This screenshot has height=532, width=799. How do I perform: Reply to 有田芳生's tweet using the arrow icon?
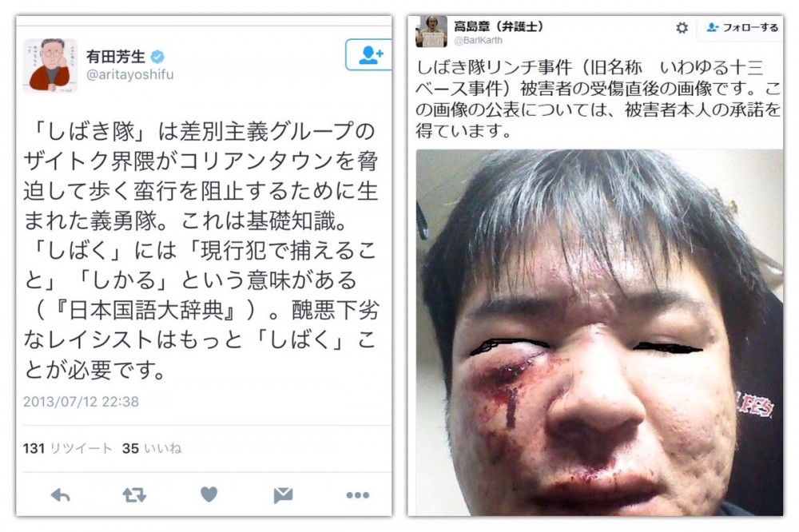tap(61, 494)
